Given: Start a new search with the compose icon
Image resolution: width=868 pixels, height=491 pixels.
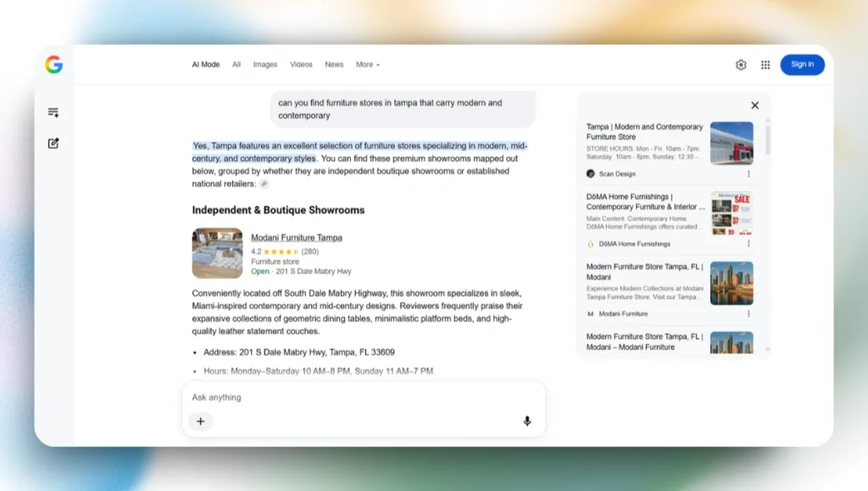Looking at the screenshot, I should point(53,143).
